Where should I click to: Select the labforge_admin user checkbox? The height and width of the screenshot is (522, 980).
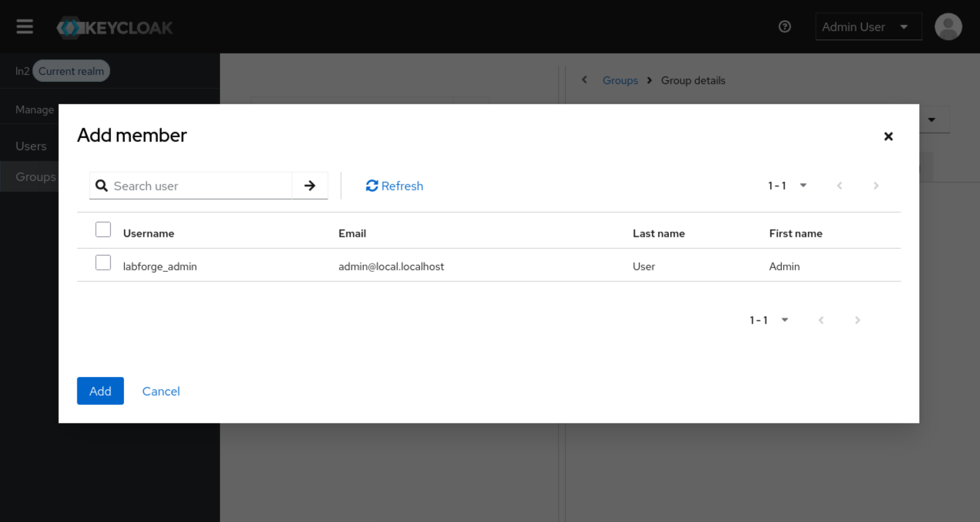click(103, 263)
